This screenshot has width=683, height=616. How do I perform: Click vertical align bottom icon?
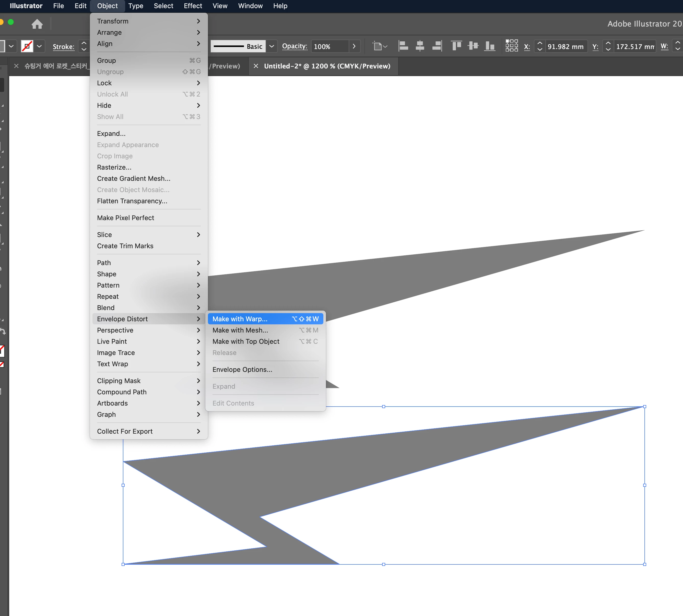tap(489, 46)
